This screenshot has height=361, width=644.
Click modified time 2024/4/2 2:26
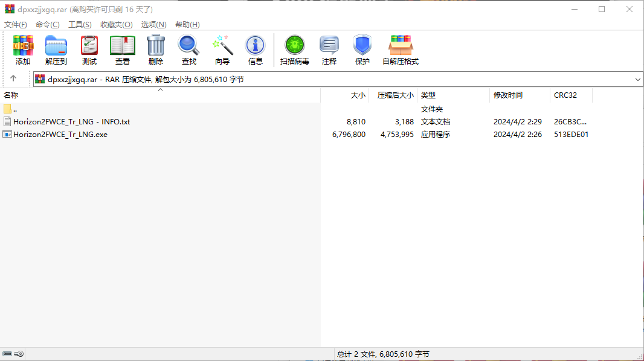(518, 135)
